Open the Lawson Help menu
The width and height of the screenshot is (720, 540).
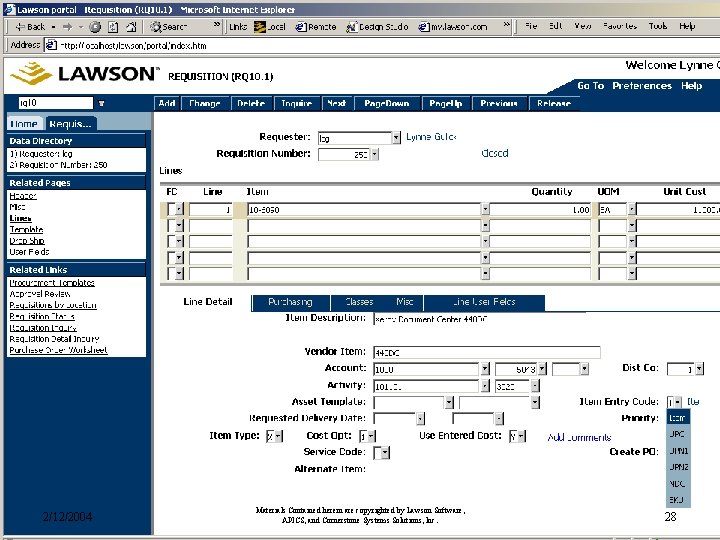[x=692, y=86]
